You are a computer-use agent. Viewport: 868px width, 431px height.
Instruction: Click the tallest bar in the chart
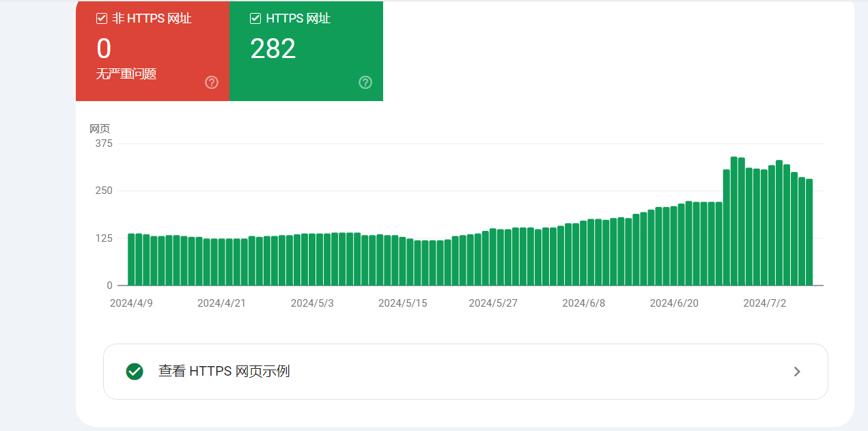(734, 221)
